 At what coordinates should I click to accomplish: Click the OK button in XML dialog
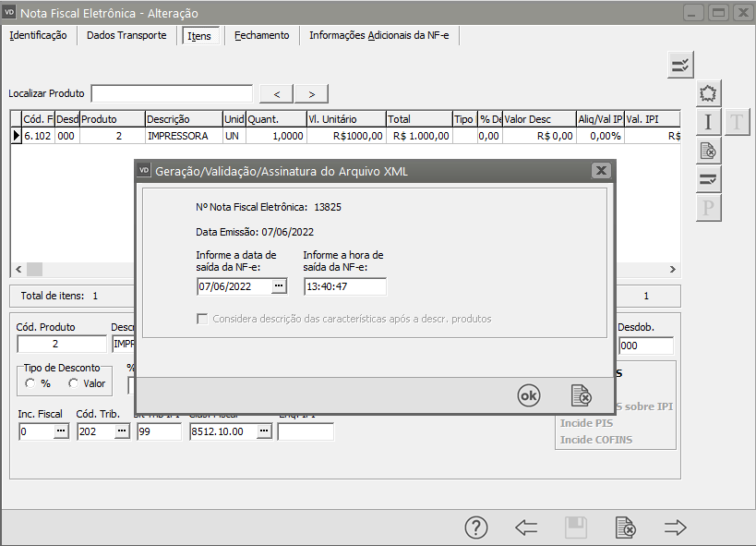(528, 395)
